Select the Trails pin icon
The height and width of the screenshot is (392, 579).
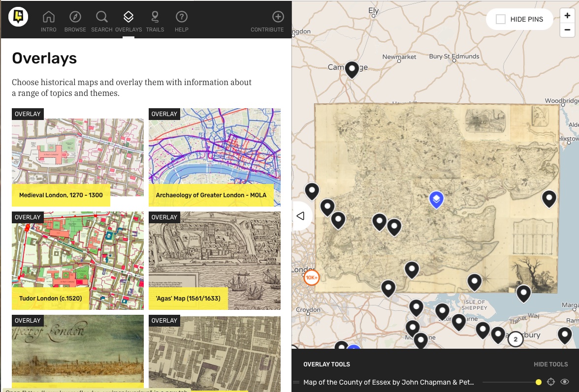[x=155, y=16]
